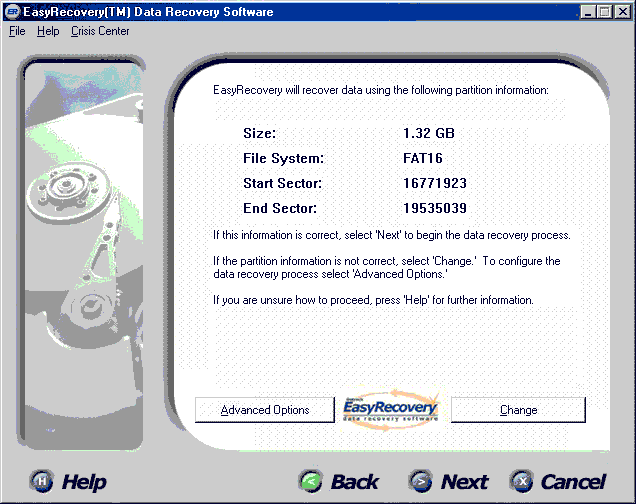Click the end sector value 19535039

point(435,208)
